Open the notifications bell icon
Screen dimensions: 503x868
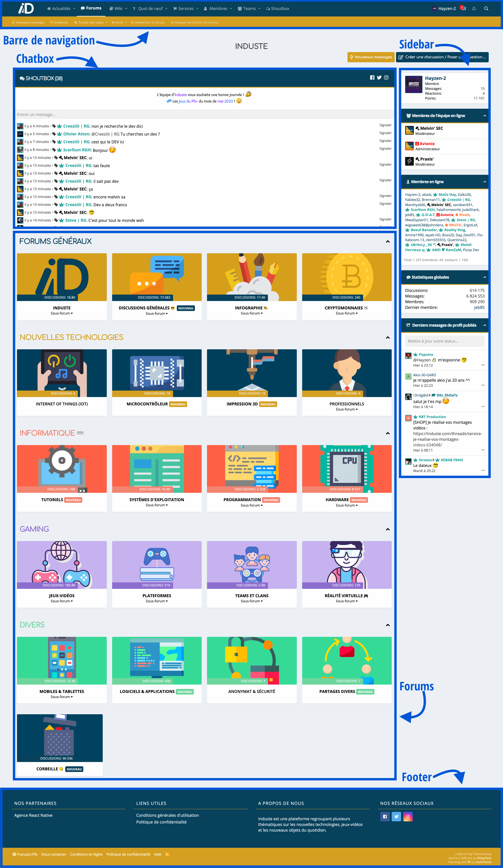click(x=474, y=9)
